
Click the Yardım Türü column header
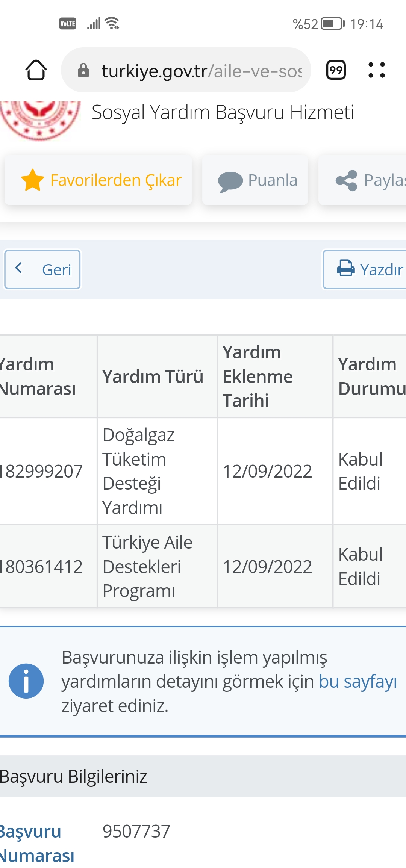153,377
